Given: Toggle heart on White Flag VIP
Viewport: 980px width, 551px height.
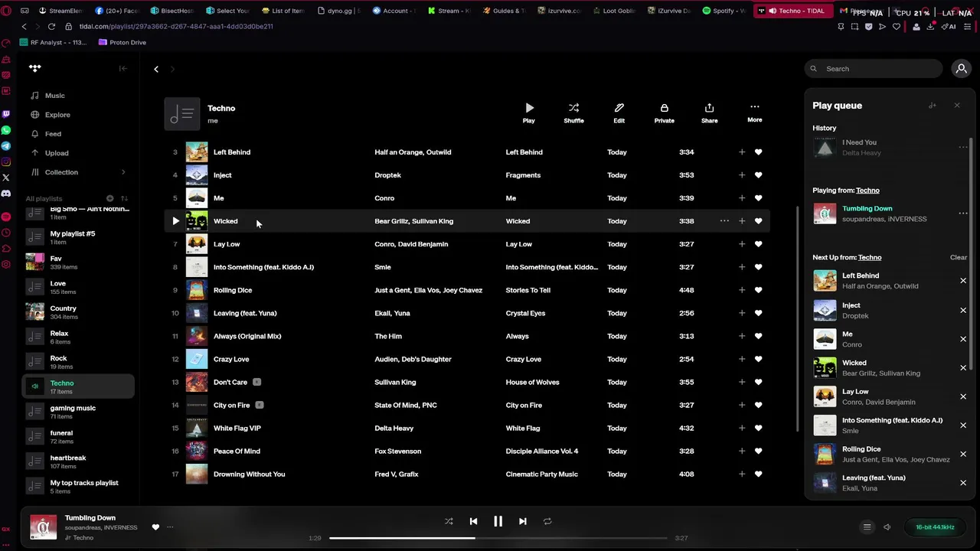Looking at the screenshot, I should [758, 428].
